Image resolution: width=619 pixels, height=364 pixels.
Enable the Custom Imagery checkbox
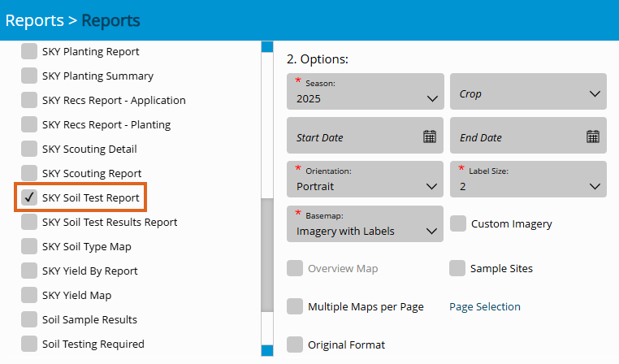[x=458, y=223]
